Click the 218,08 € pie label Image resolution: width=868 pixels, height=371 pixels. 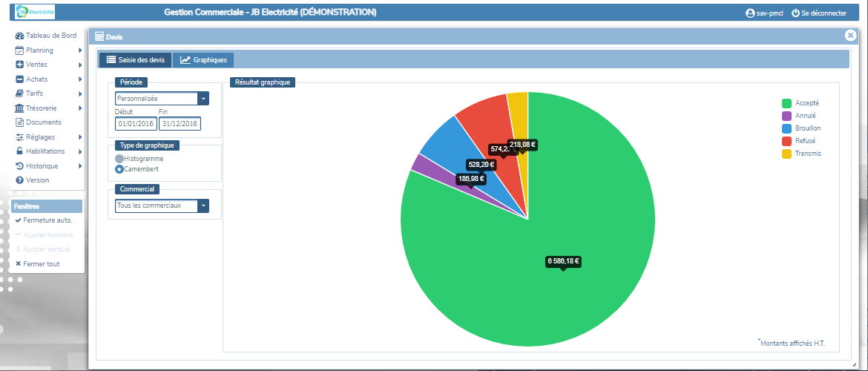pos(522,145)
